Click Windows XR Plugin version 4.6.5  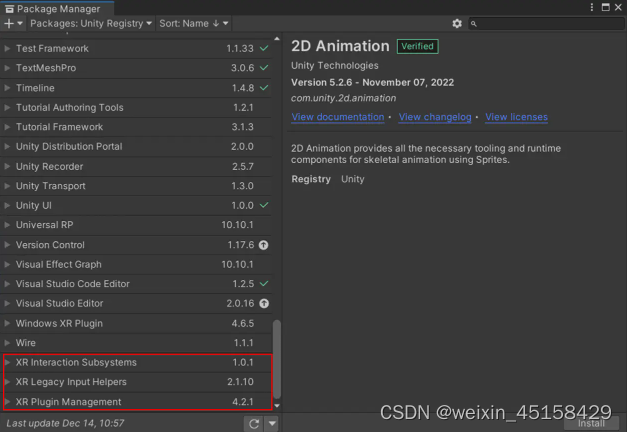pos(243,323)
